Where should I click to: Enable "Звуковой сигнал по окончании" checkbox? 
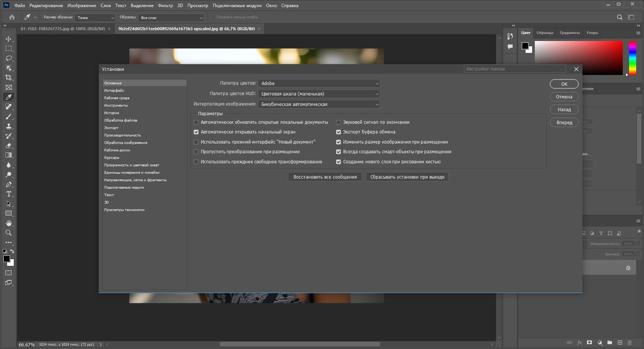click(338, 122)
